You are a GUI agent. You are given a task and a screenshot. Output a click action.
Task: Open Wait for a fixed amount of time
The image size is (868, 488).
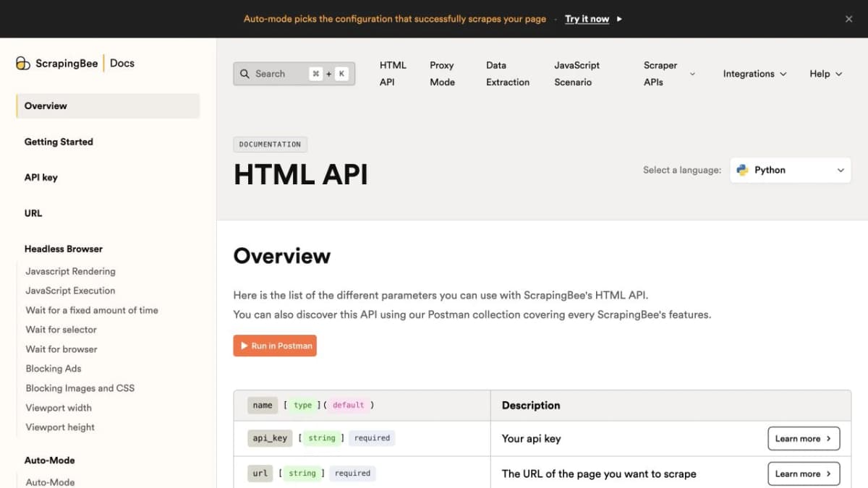click(92, 310)
